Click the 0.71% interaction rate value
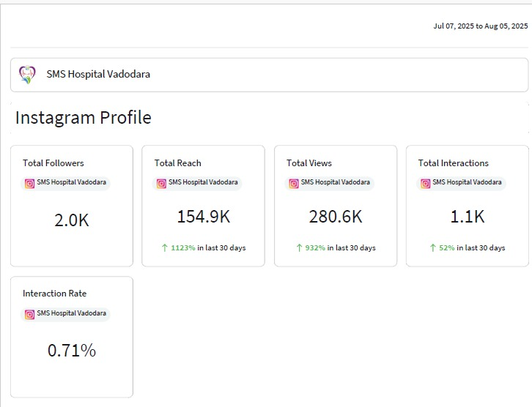Image resolution: width=532 pixels, height=407 pixels. pos(72,351)
